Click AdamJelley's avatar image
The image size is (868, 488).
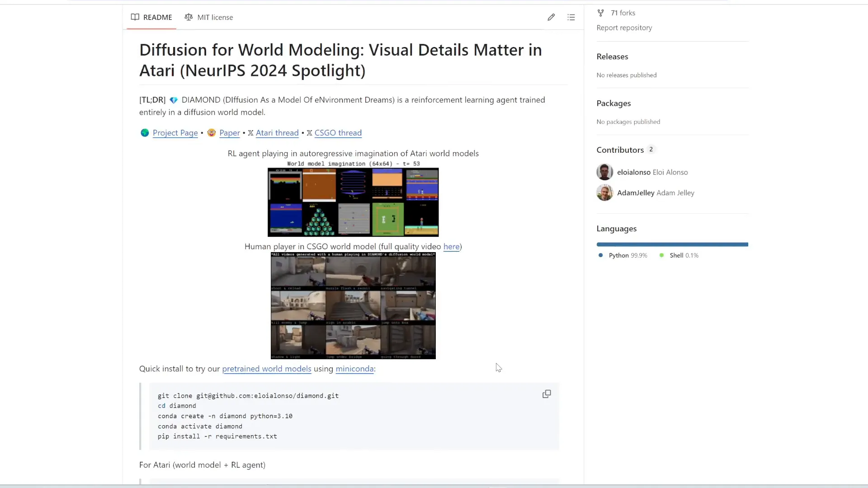click(604, 193)
